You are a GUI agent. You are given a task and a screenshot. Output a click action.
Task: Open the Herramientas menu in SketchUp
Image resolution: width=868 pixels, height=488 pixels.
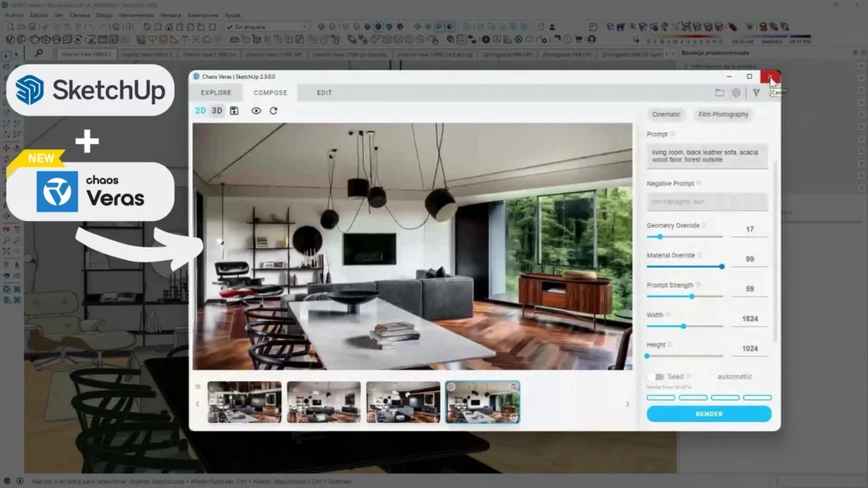tap(136, 15)
